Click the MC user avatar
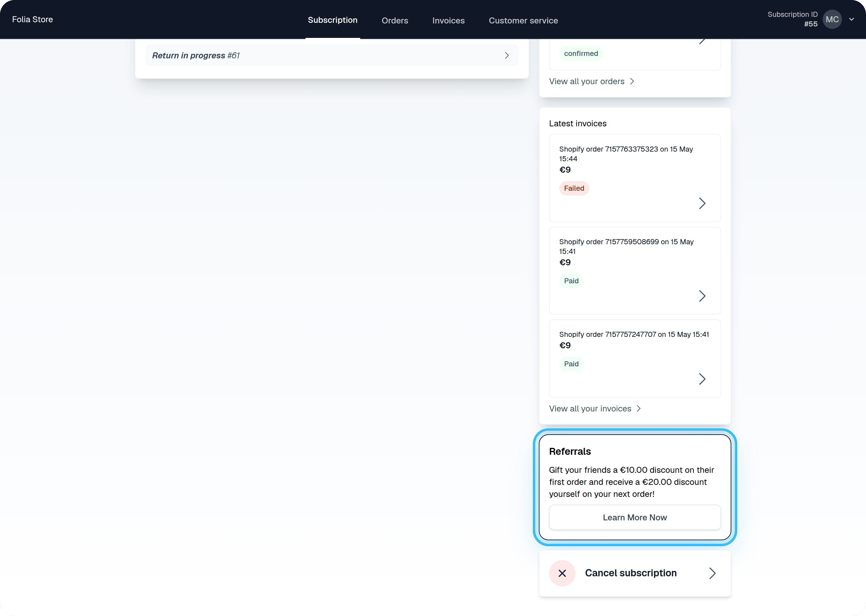The height and width of the screenshot is (616, 866). pyautogui.click(x=832, y=19)
